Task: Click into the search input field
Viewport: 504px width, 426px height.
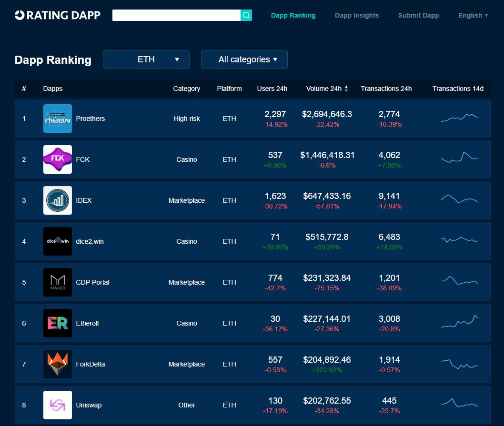Action: (x=176, y=15)
